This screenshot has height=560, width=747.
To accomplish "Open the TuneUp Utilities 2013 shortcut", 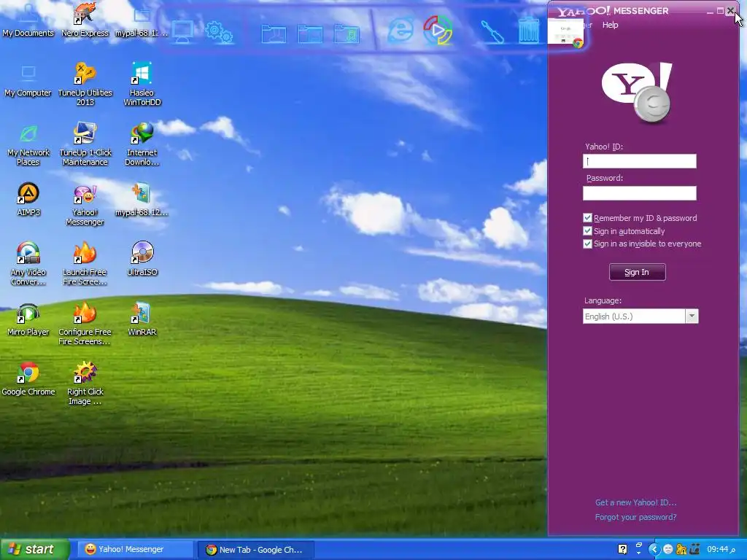I will tap(85, 85).
